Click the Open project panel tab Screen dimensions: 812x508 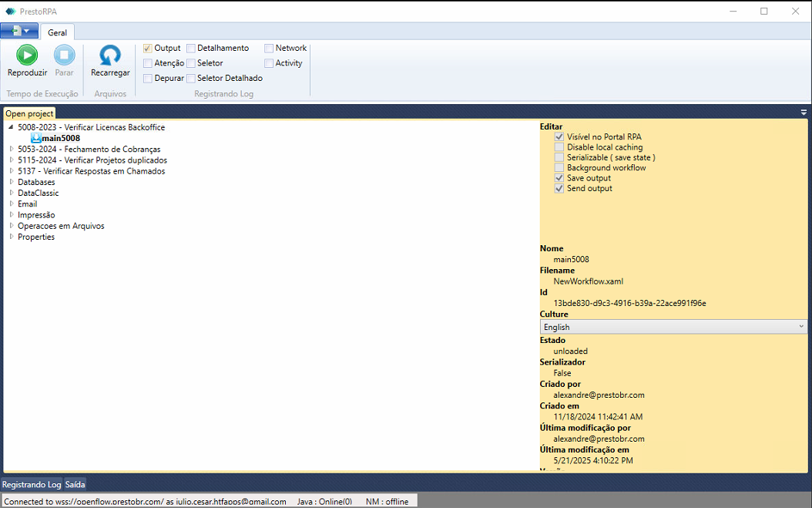[29, 113]
